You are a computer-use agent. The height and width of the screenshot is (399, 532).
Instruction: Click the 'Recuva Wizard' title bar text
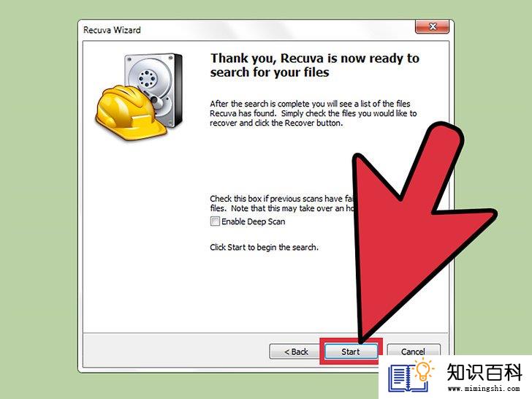pyautogui.click(x=112, y=30)
